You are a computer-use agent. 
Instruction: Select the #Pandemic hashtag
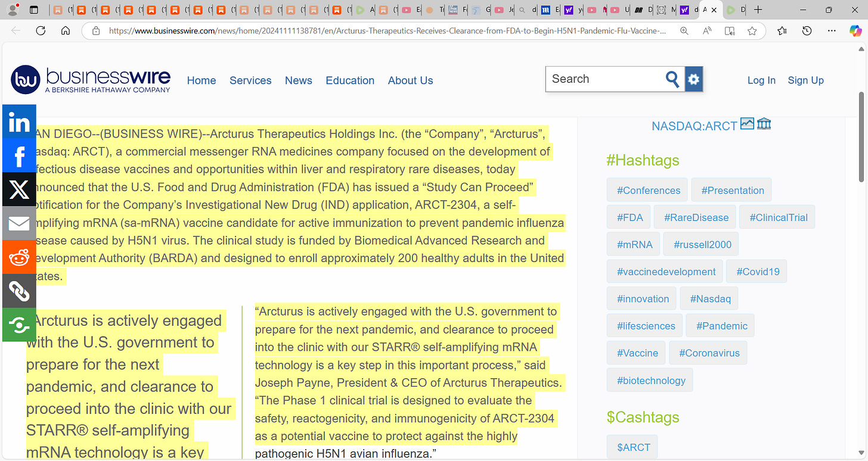coord(720,326)
